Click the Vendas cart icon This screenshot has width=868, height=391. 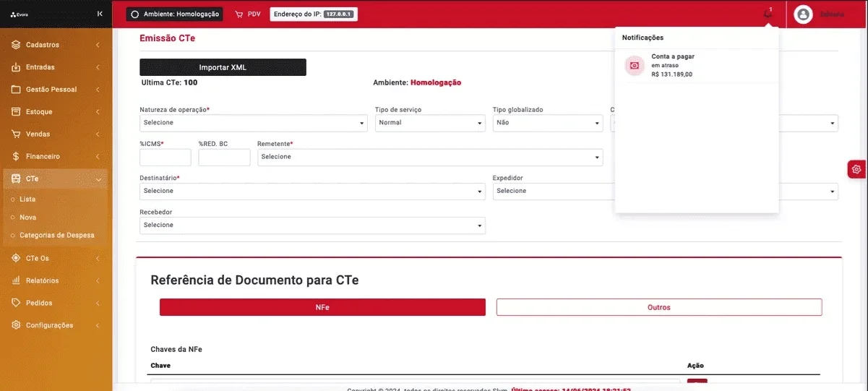click(x=16, y=134)
